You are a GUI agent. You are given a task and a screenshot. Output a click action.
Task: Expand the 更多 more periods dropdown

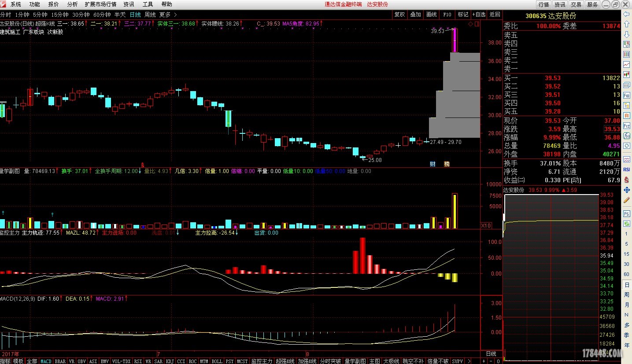coord(168,15)
